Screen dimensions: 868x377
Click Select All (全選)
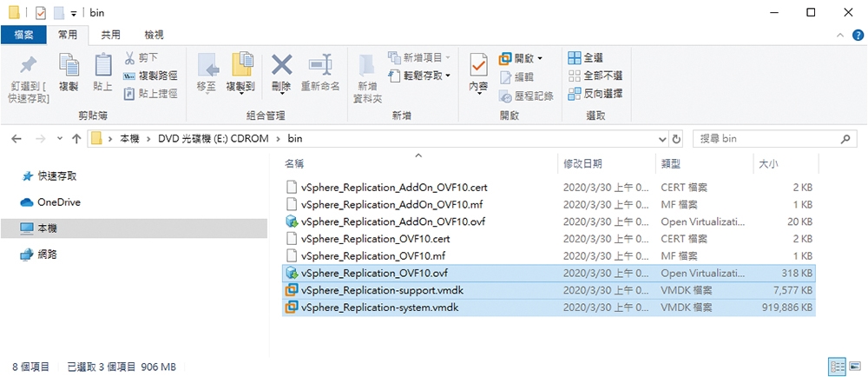[x=585, y=57]
